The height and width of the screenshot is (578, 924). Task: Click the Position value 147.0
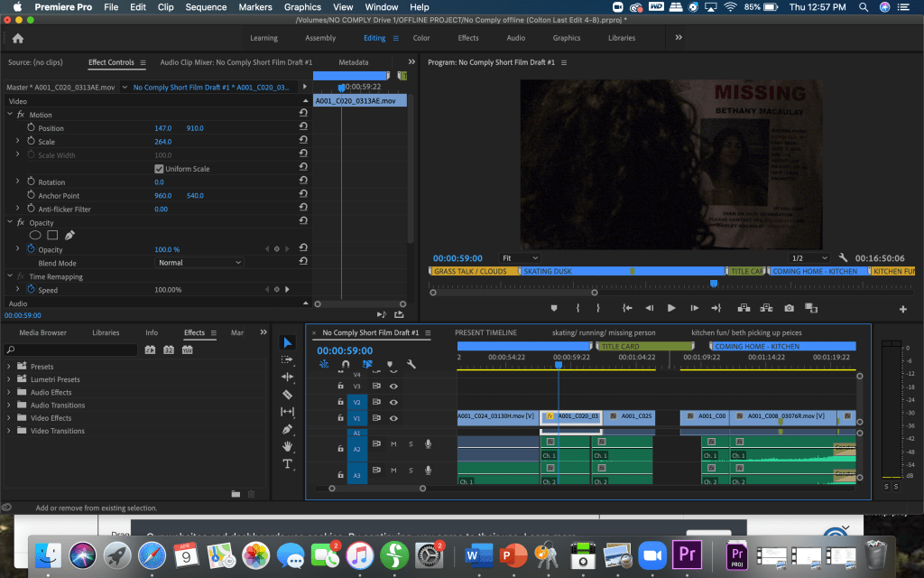pos(162,128)
